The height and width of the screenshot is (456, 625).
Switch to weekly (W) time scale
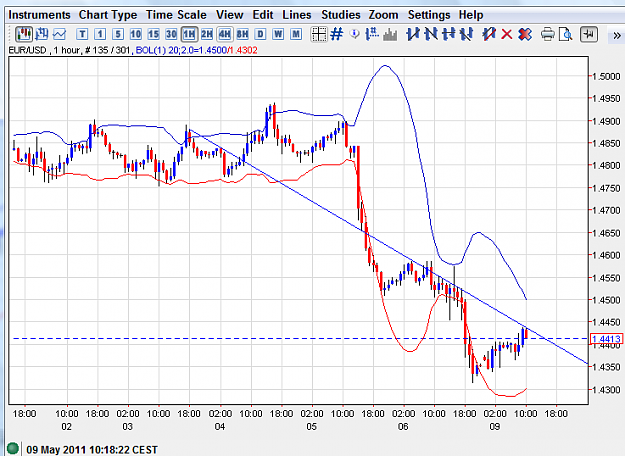[278, 34]
